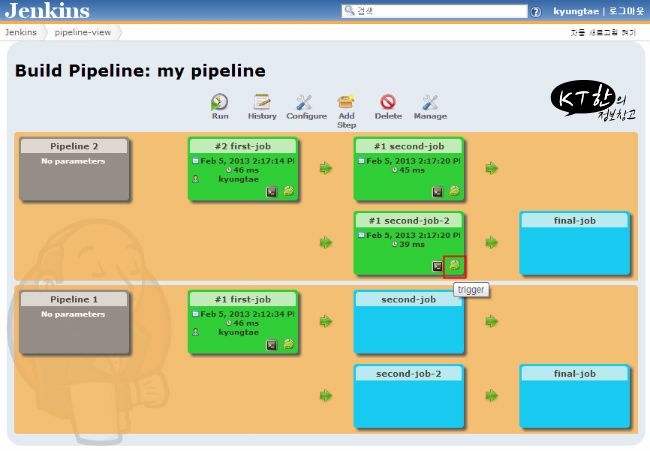Open pending second-job in Pipeline 1

[x=409, y=322]
